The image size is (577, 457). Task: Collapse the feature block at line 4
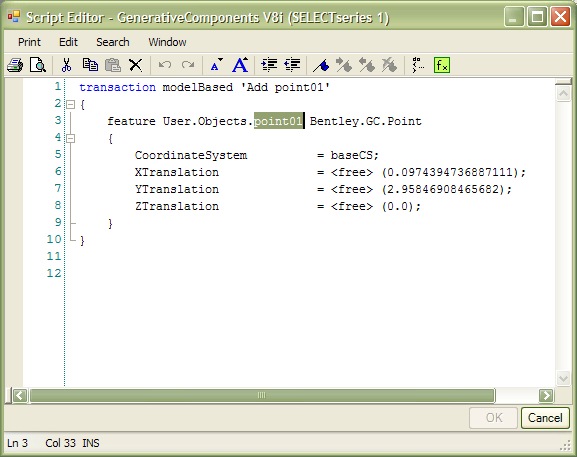(x=70, y=138)
